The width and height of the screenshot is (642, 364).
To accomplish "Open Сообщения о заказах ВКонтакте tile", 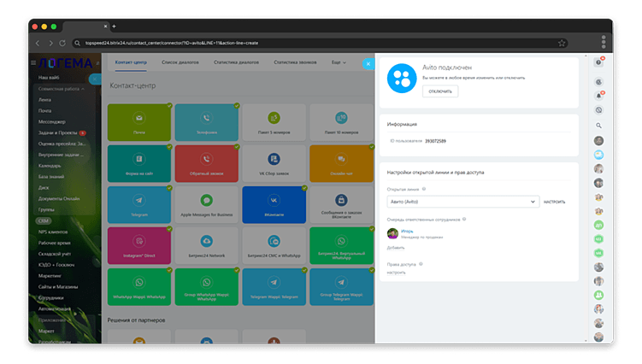I will pyautogui.click(x=341, y=205).
